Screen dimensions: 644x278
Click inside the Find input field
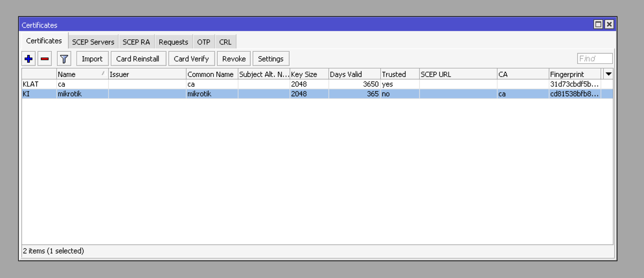click(595, 58)
